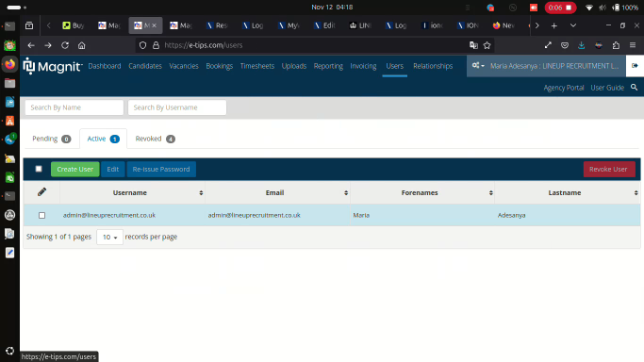The height and width of the screenshot is (362, 644).
Task: Open Invoicing in the nav bar
Action: tap(363, 66)
